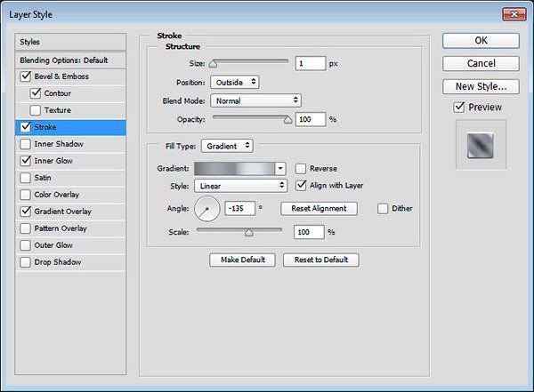The width and height of the screenshot is (534, 392).
Task: Open the Style dropdown showing Linear
Action: (241, 186)
